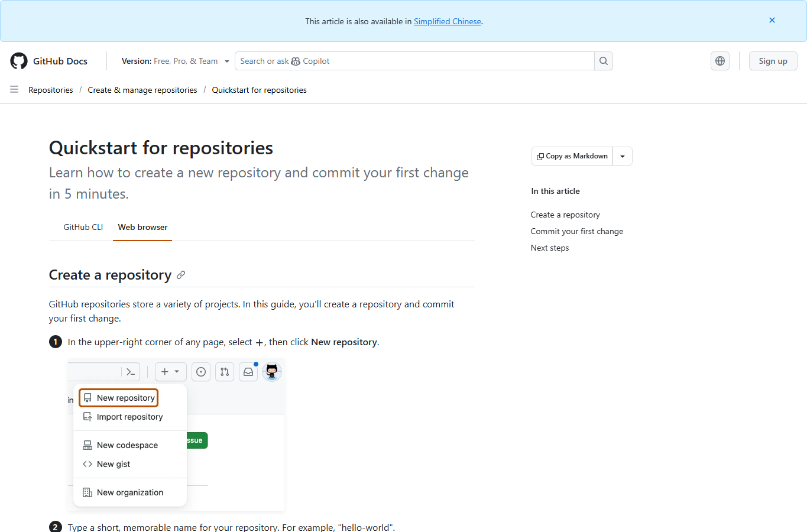Click the link icon beside Create a repository

click(181, 275)
